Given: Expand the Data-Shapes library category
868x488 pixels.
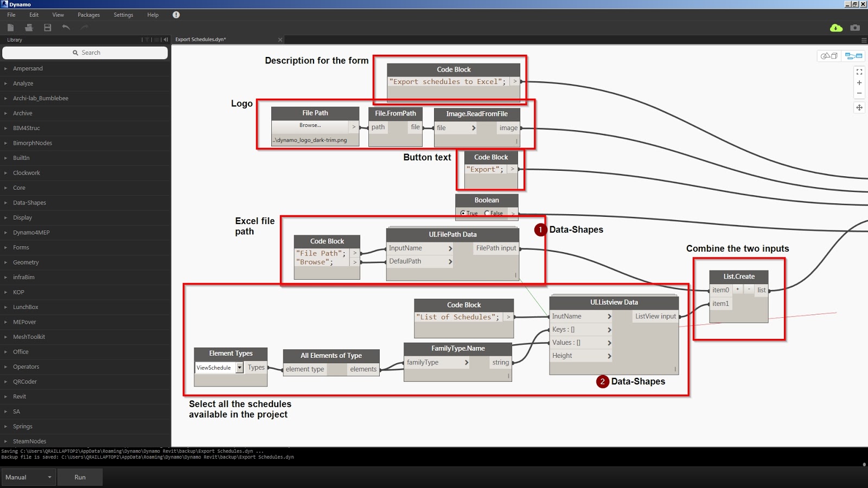Looking at the screenshot, I should (x=5, y=203).
